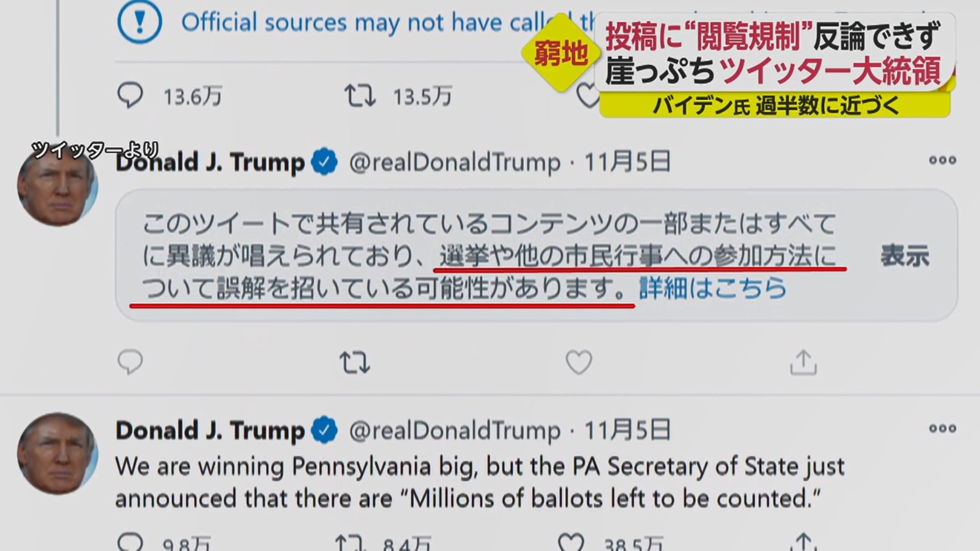Open the Pennsylvania ballots tweet text
This screenshot has height=551, width=980.
480,483
